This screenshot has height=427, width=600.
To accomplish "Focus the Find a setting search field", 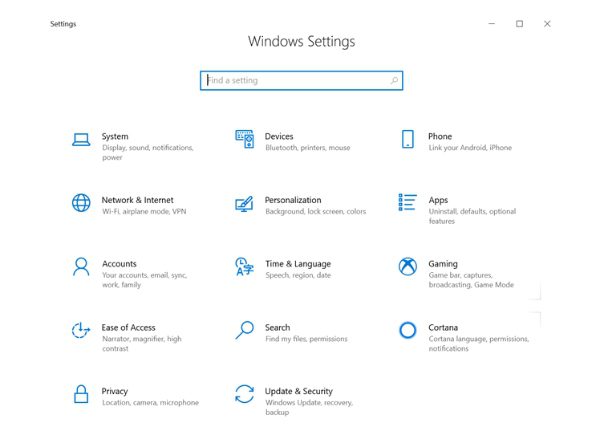I will (302, 81).
